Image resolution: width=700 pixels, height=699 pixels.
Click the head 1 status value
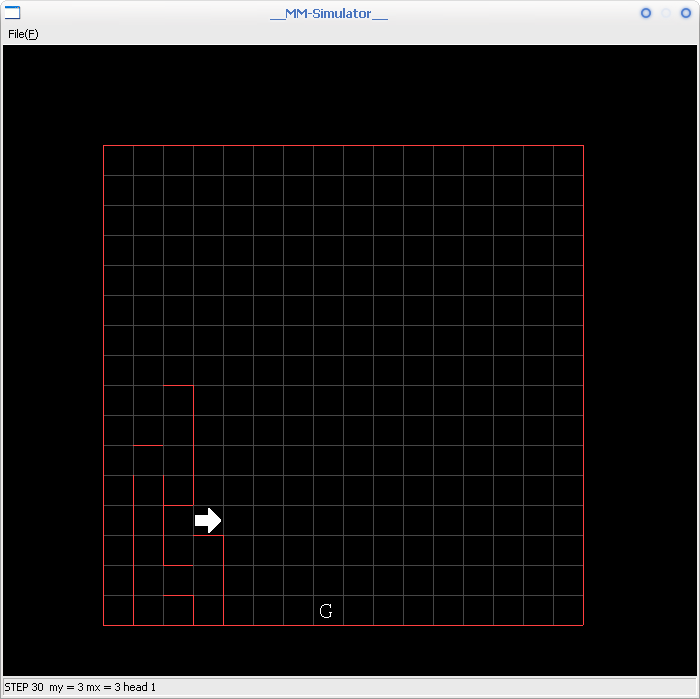[x=139, y=687]
